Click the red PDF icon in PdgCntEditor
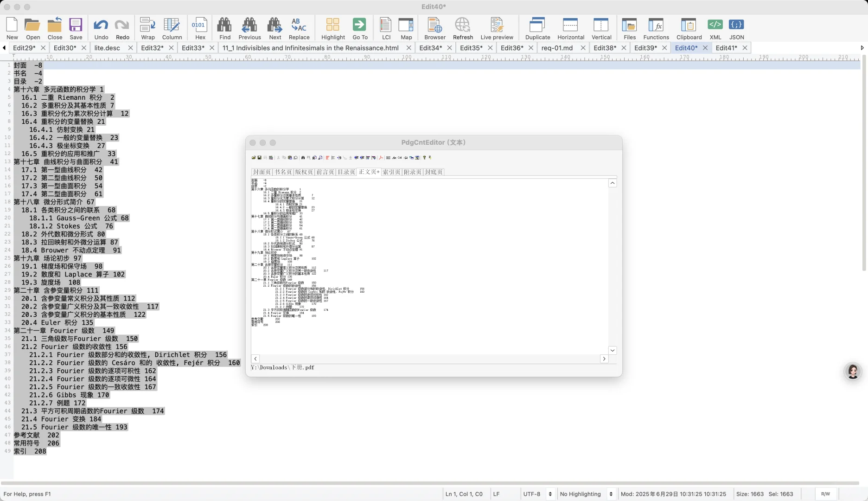The width and height of the screenshot is (868, 501). pyautogui.click(x=381, y=158)
